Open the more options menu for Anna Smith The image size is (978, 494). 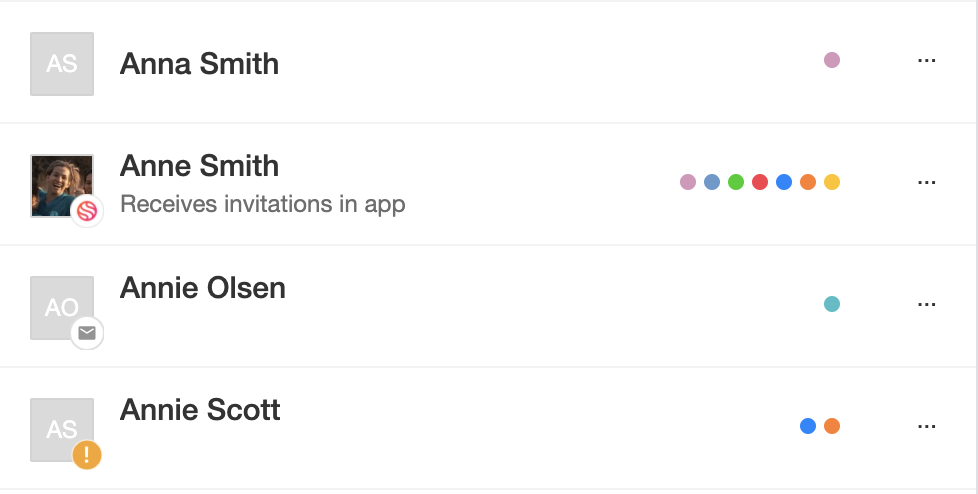[926, 61]
